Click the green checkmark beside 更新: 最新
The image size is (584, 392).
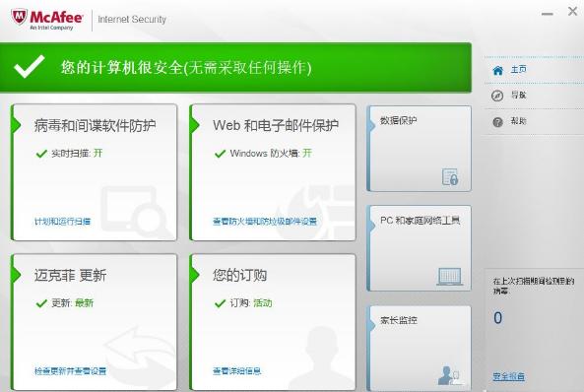point(41,303)
